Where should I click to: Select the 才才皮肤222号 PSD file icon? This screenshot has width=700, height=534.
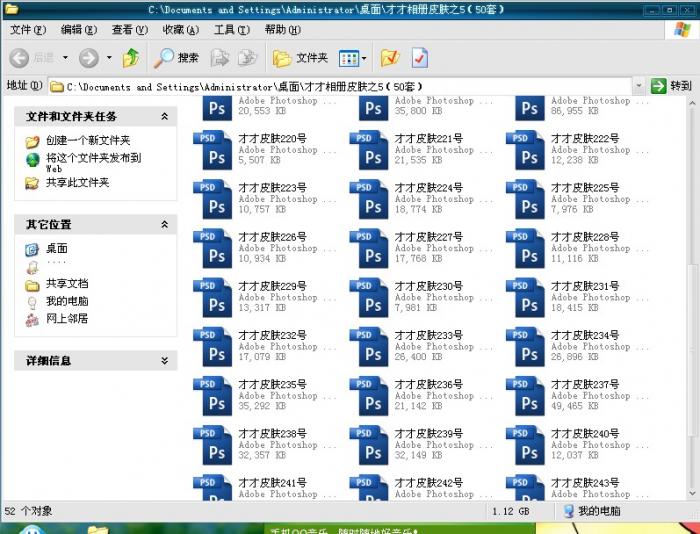(525, 150)
